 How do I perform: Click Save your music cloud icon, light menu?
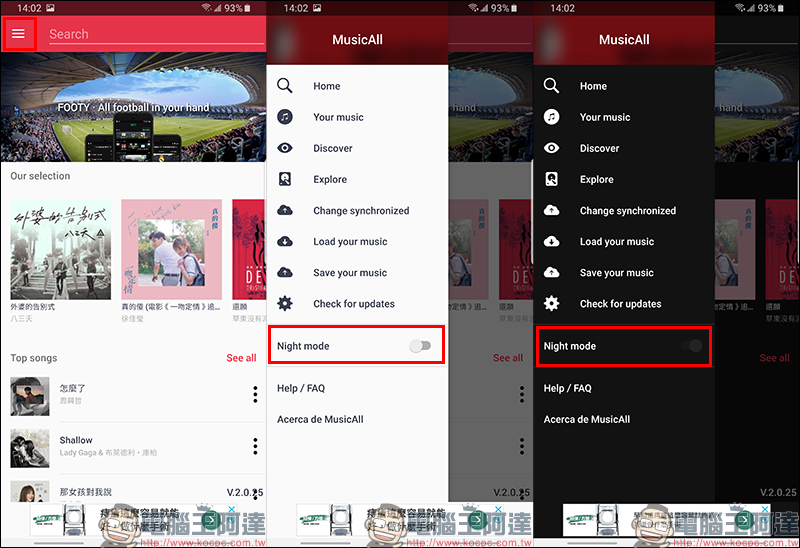click(x=285, y=272)
